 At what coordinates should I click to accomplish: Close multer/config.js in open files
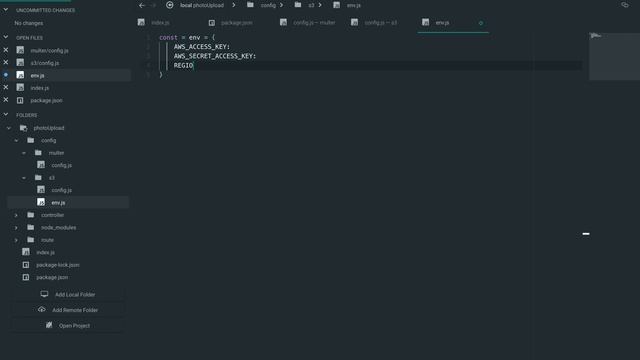[x=6, y=50]
